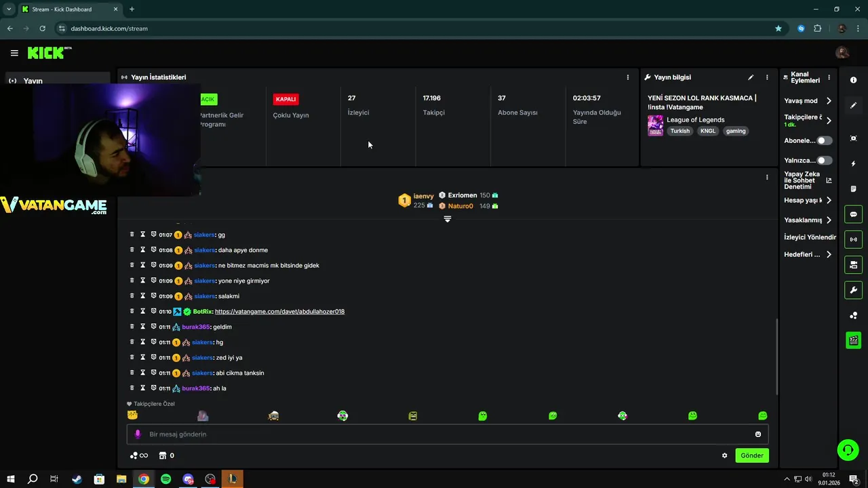Viewport: 868px width, 488px height.
Task: Expand Hesap yaşı setting
Action: point(829,200)
